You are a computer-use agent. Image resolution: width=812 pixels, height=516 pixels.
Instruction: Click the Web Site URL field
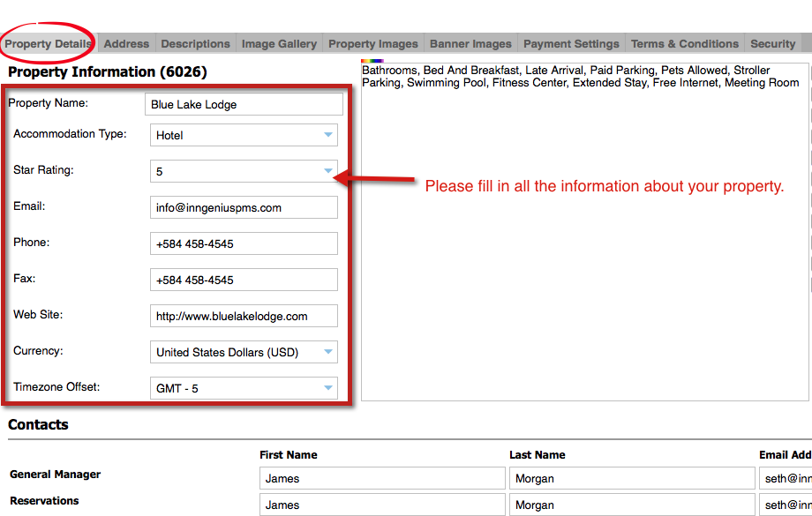coord(244,316)
